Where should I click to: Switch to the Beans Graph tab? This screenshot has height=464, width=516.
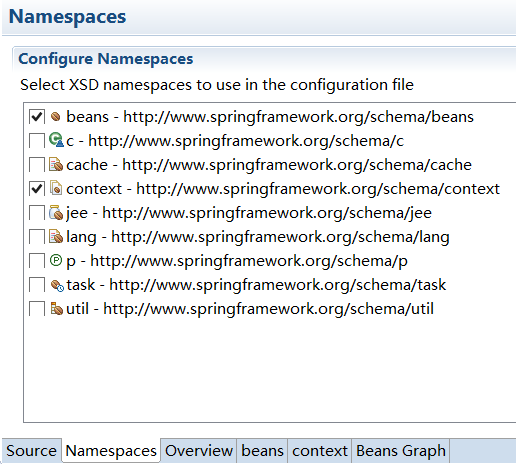pyautogui.click(x=401, y=451)
